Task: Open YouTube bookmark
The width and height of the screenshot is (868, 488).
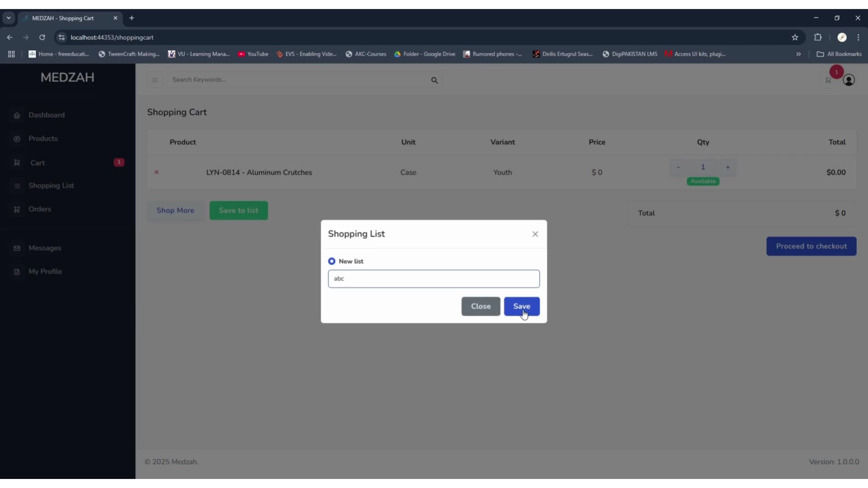Action: (x=253, y=54)
